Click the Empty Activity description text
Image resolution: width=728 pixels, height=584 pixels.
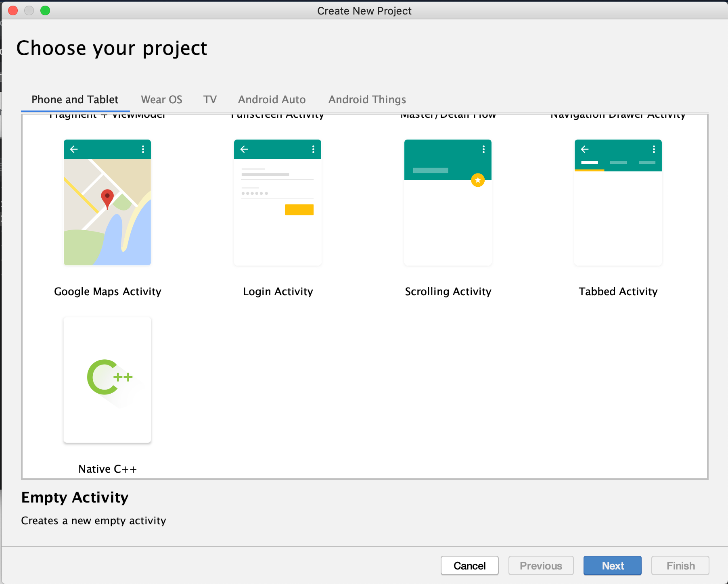(93, 520)
